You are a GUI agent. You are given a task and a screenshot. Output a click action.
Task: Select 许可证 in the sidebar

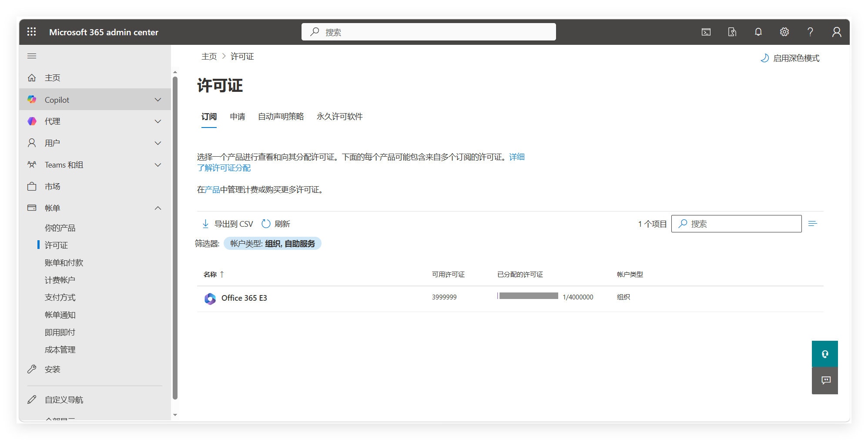pos(56,245)
